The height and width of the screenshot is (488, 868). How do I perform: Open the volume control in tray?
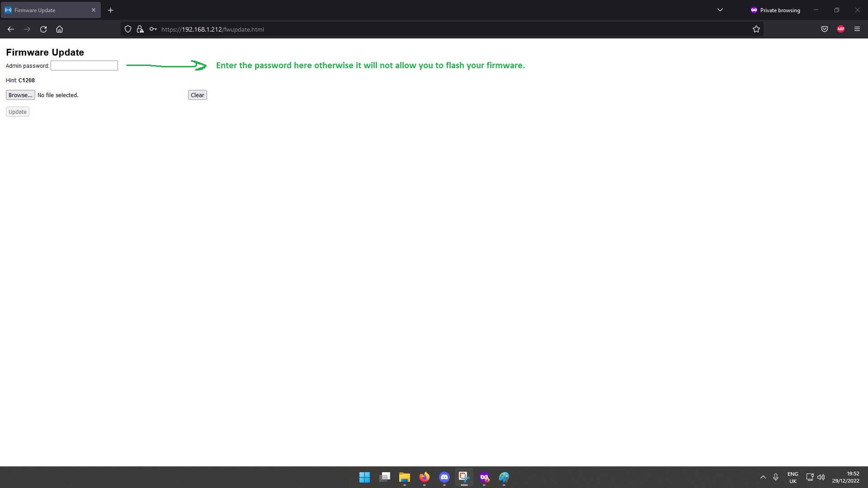pos(821,477)
